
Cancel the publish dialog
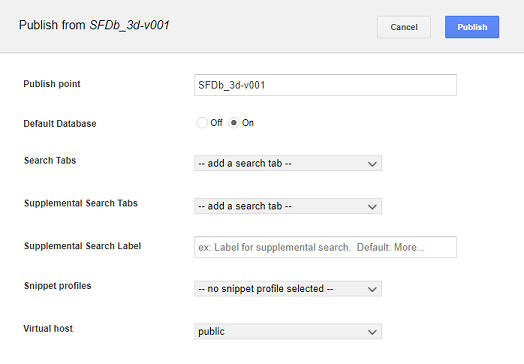pyautogui.click(x=404, y=27)
